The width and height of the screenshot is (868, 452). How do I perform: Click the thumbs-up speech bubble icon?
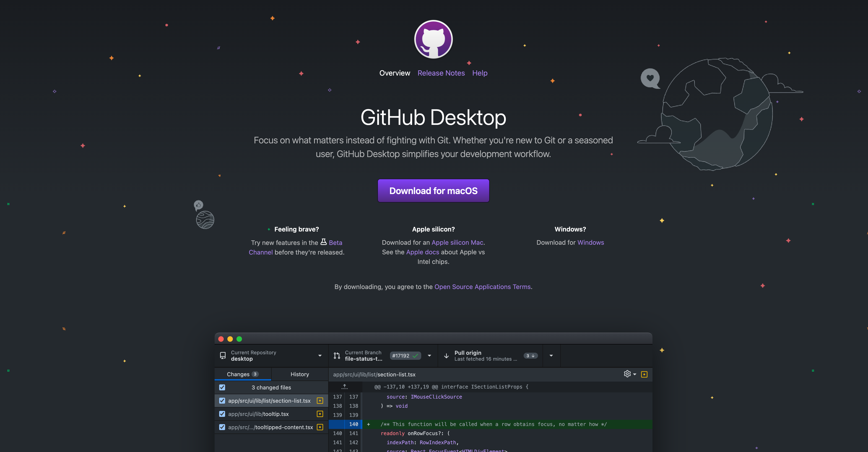coord(198,205)
